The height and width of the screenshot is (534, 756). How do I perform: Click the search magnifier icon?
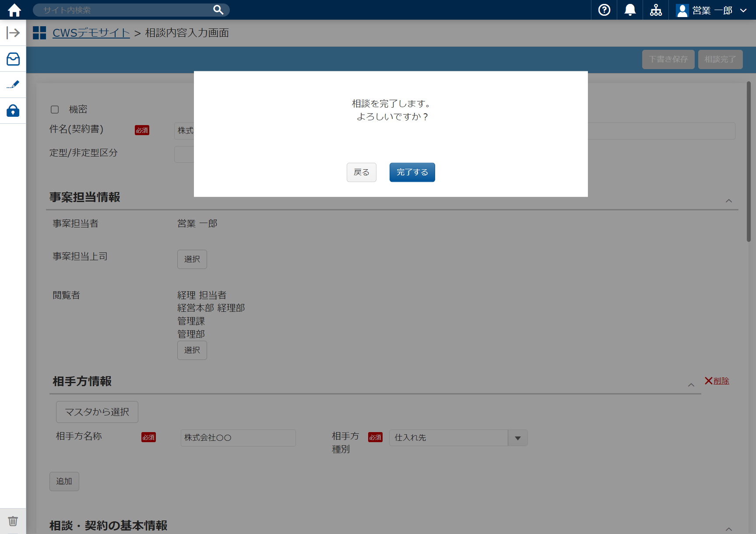pyautogui.click(x=218, y=10)
